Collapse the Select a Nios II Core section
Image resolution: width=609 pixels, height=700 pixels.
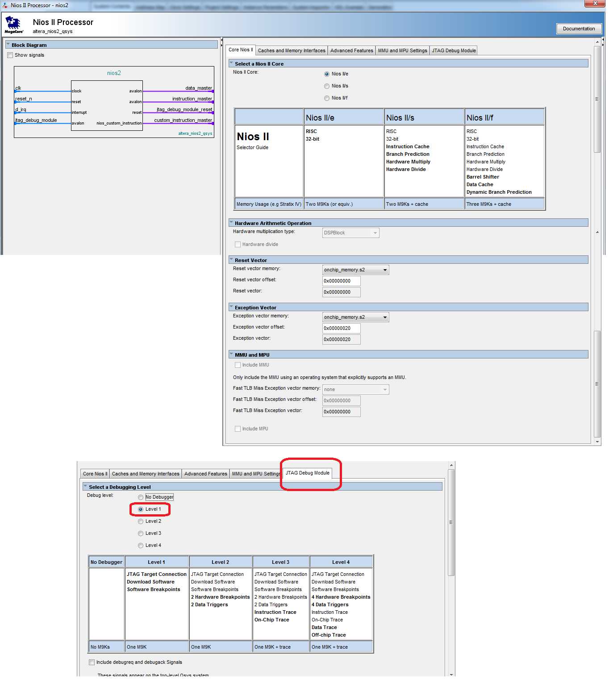pos(231,63)
